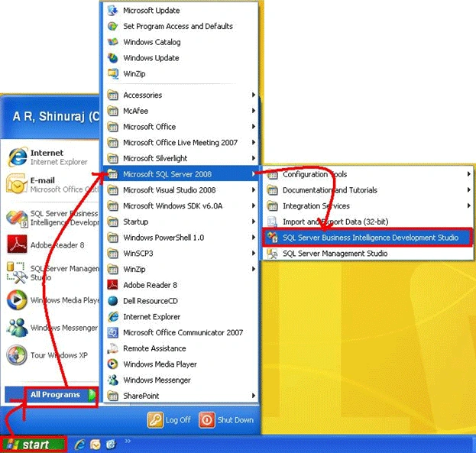The width and height of the screenshot is (476, 453).
Task: Click the Windows Catalog icon
Action: tap(112, 42)
